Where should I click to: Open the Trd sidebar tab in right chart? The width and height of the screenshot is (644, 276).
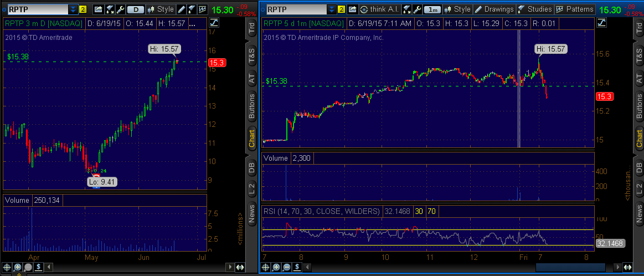pos(639,28)
